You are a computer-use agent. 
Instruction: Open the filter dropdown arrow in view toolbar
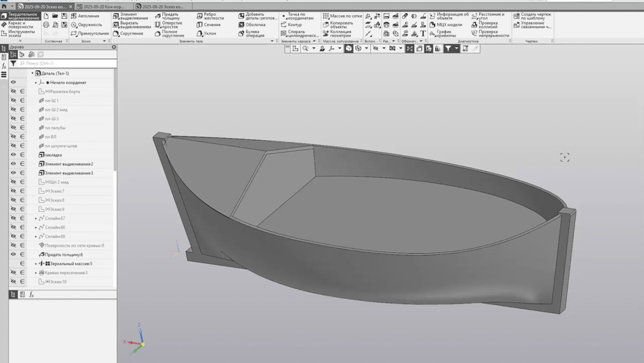pyautogui.click(x=457, y=48)
